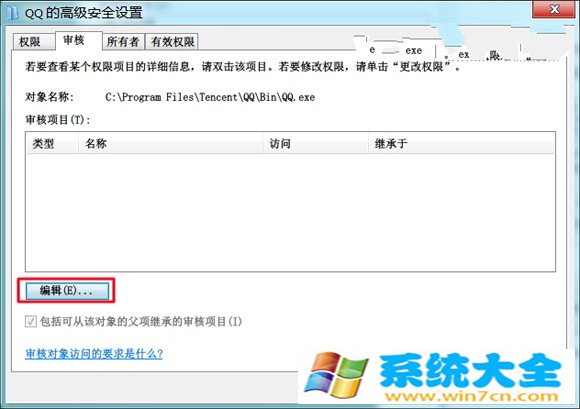This screenshot has height=409, width=580.
Task: Click the 审核项目(T) list label
Action: click(x=57, y=120)
